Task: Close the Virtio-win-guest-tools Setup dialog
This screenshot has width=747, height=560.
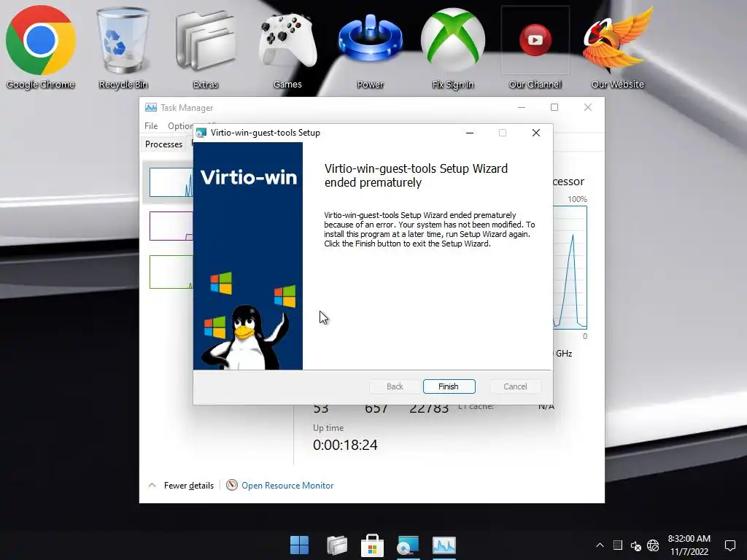Action: 536,133
